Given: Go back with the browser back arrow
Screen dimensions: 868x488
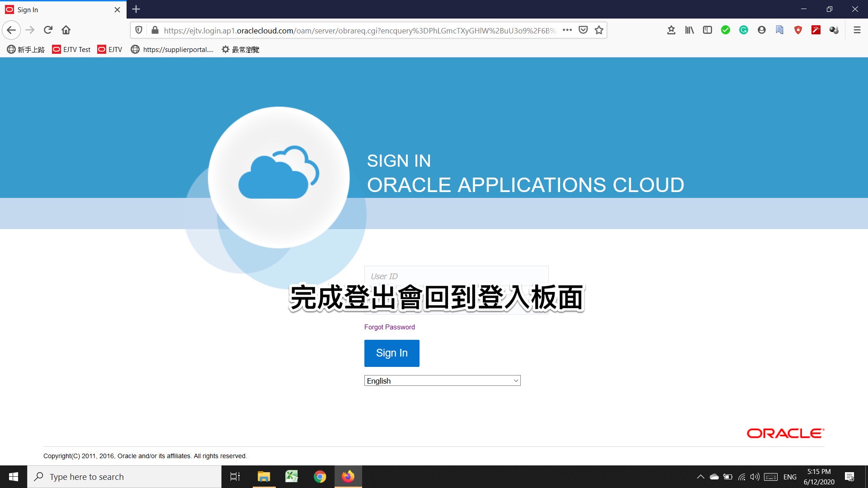Looking at the screenshot, I should click(x=12, y=30).
